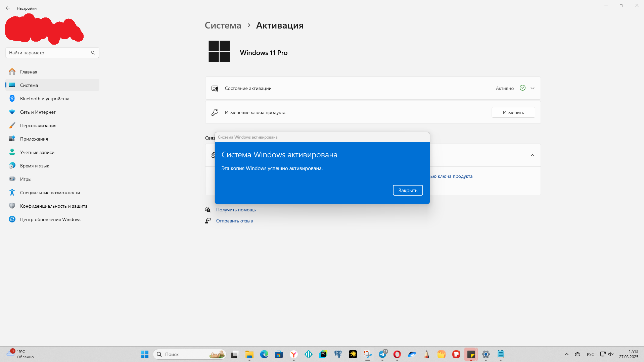Open the clock showing 17:13
Image resolution: width=644 pixels, height=362 pixels.
click(x=629, y=354)
